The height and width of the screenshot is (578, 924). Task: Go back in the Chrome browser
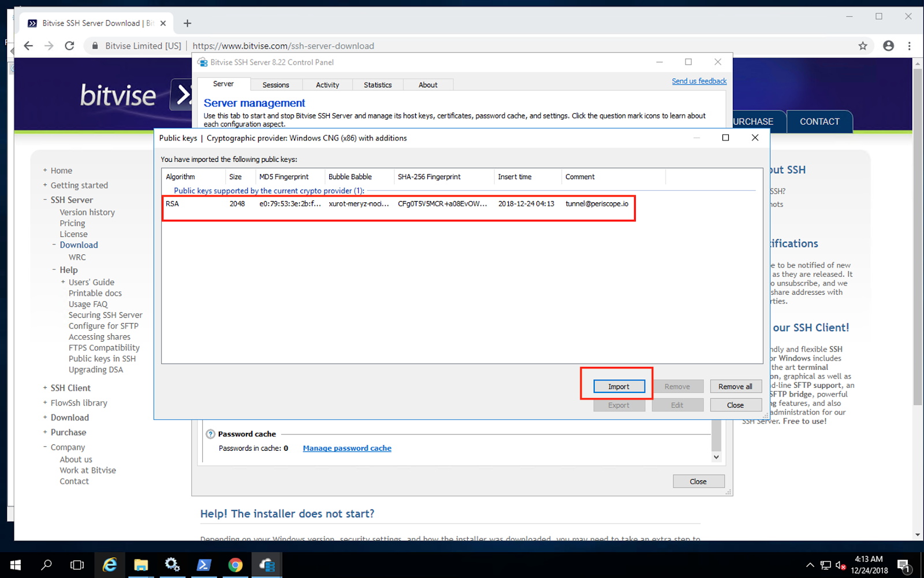coord(28,46)
